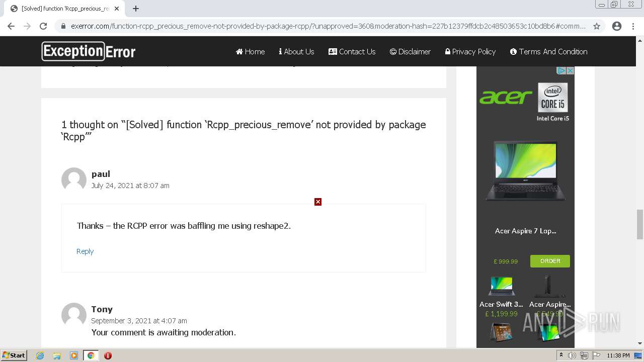Click the 11:38 PM taskbar clock
644x362 pixels.
tap(618, 355)
